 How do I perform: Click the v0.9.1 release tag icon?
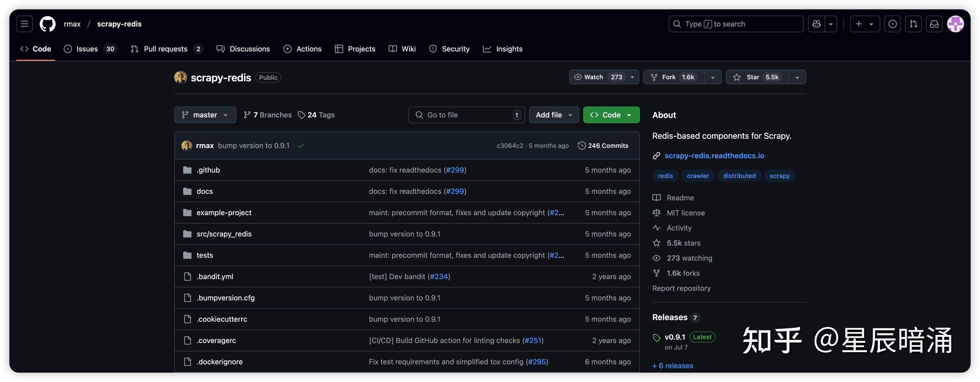pyautogui.click(x=657, y=338)
